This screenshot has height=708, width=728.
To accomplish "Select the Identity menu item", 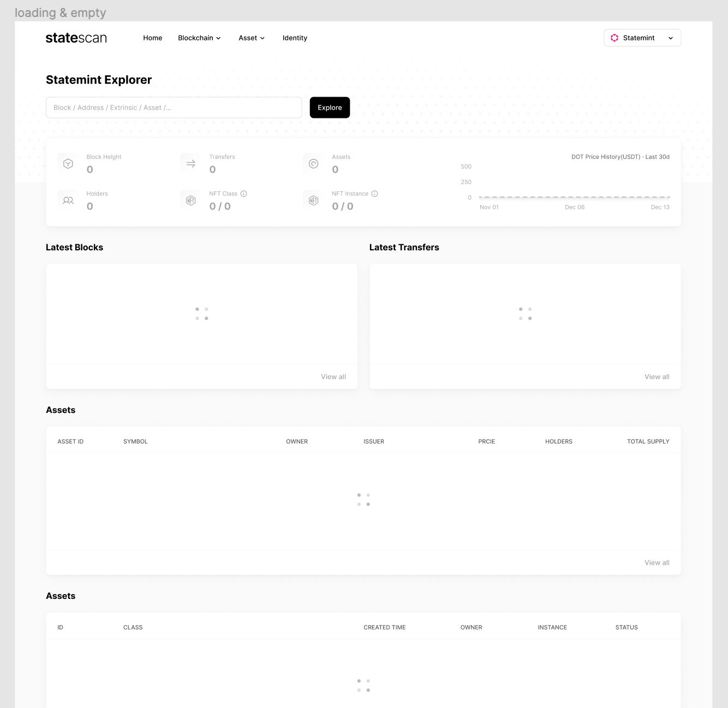I will [295, 38].
